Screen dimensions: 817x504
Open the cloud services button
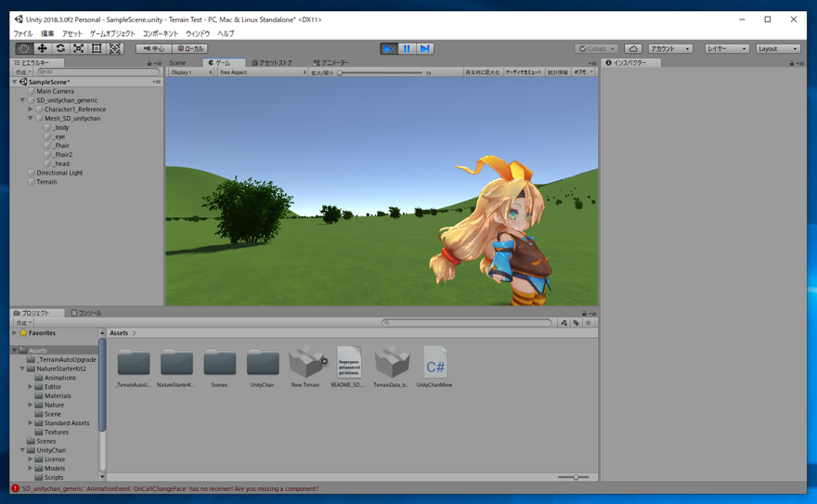click(x=633, y=48)
